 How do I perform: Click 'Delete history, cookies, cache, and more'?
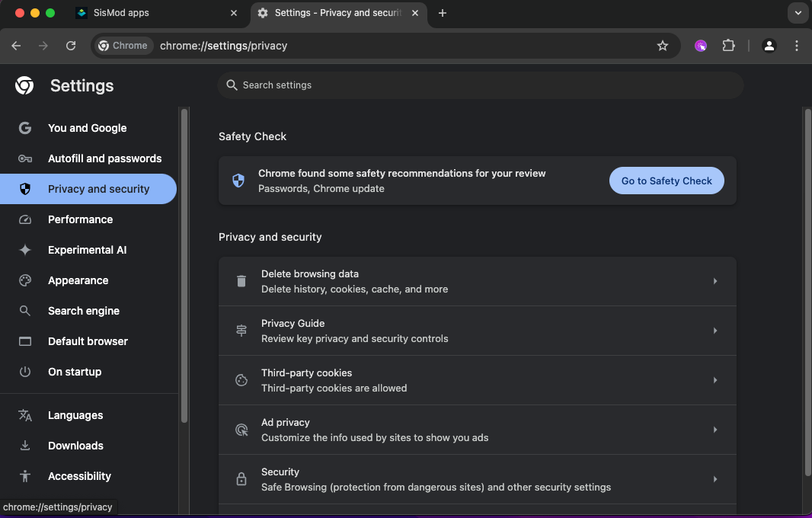click(354, 289)
